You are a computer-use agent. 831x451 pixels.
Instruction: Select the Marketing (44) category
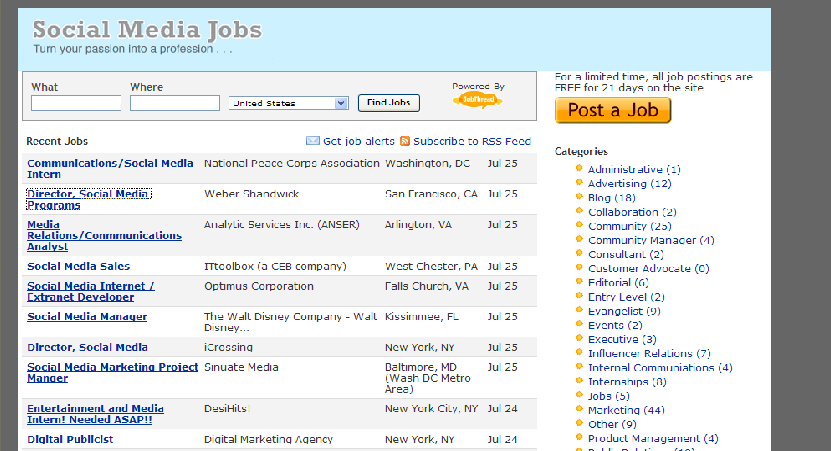click(626, 410)
